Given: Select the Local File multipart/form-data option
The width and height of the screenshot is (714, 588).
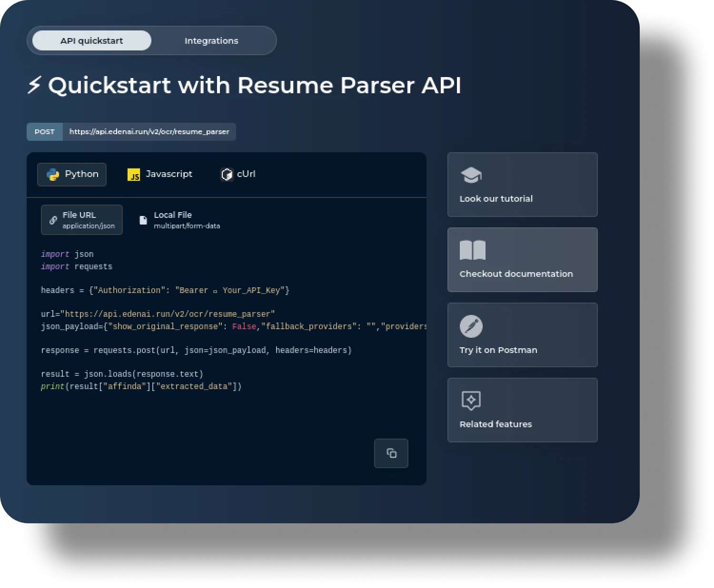Looking at the screenshot, I should (179, 220).
